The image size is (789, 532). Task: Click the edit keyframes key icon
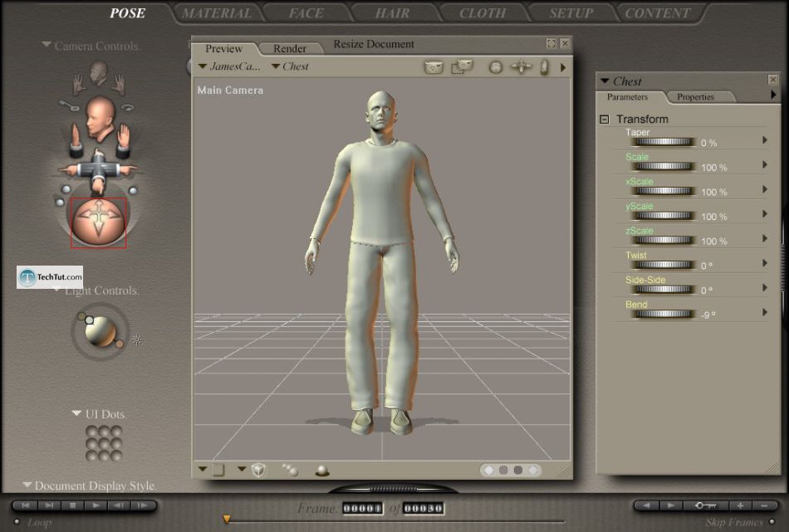click(706, 505)
